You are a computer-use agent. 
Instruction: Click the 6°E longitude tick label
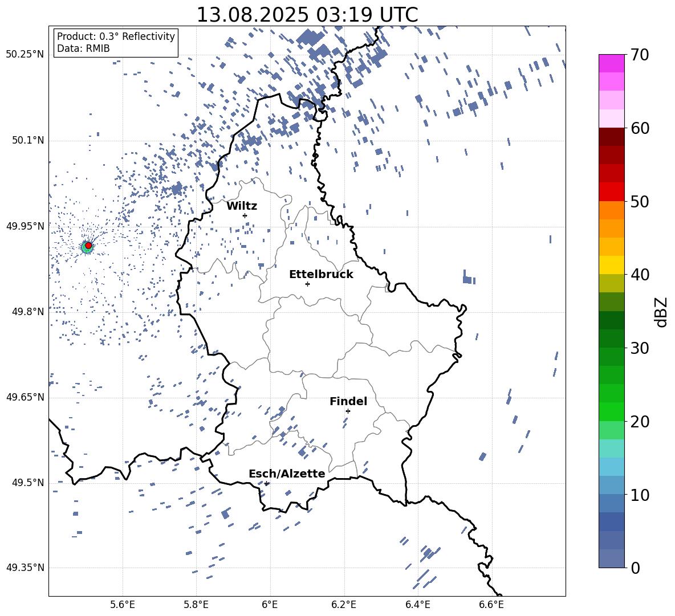(270, 605)
